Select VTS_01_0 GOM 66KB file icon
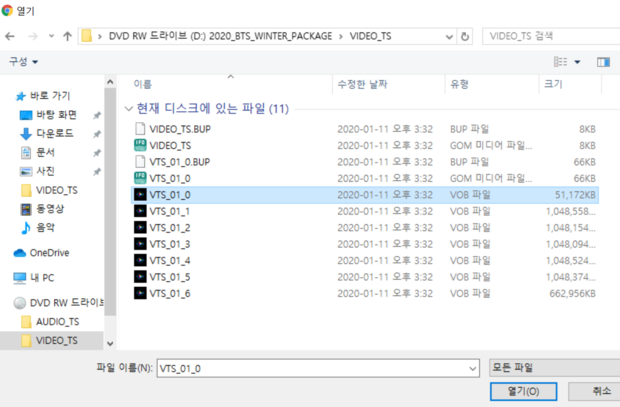 (x=140, y=178)
